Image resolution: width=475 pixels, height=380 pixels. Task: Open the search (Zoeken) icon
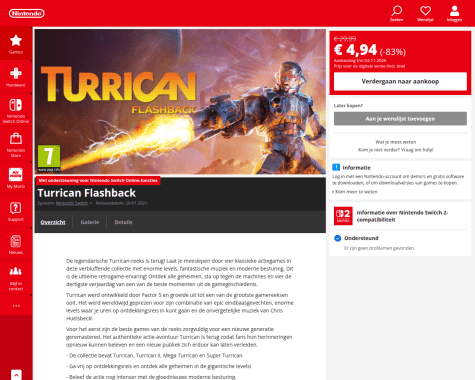(x=396, y=13)
